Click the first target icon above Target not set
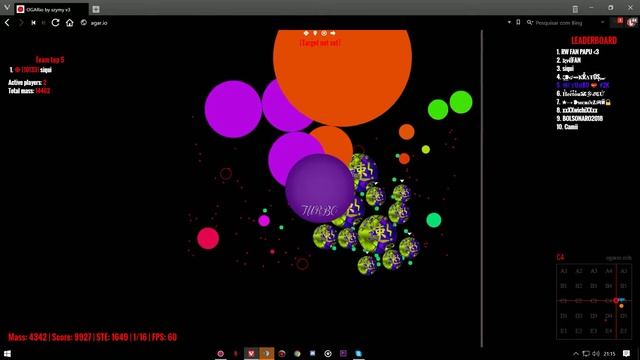The width and height of the screenshot is (640, 360). coord(306,33)
